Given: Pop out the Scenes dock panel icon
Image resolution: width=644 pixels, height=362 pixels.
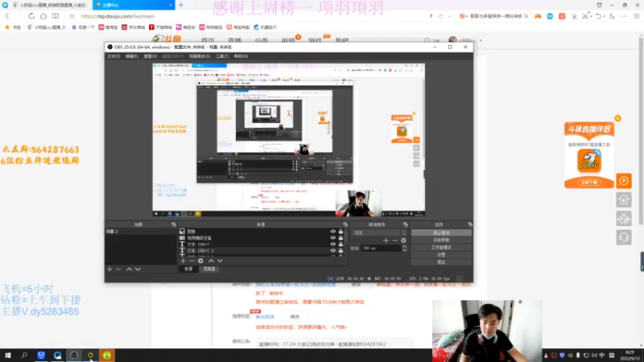Looking at the screenshot, I should [x=174, y=224].
